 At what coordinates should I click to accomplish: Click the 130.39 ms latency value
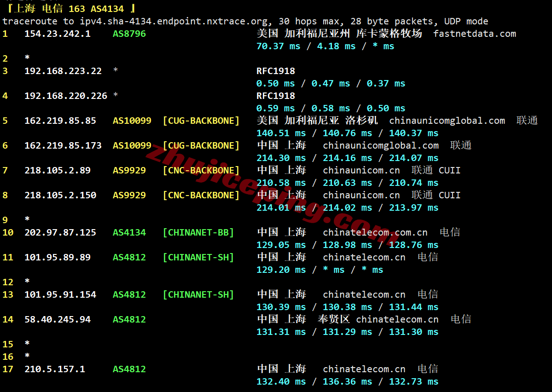click(281, 307)
